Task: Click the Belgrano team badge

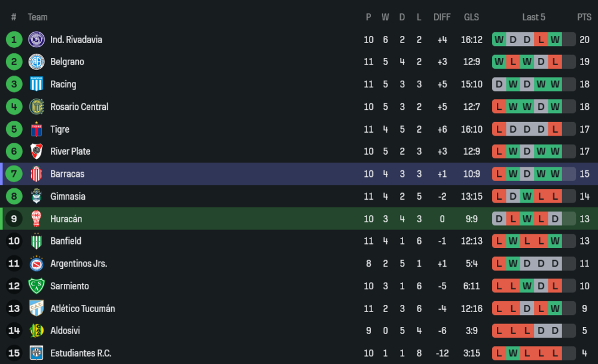Action: (x=36, y=62)
